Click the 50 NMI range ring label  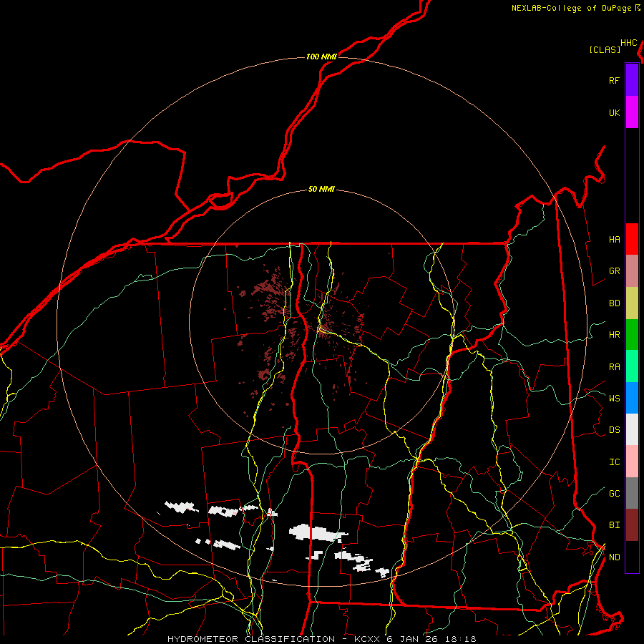pos(321,189)
